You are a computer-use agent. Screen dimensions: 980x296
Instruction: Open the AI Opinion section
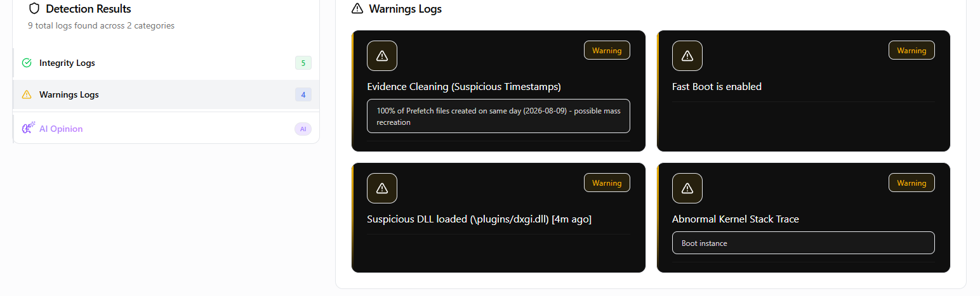click(166, 129)
